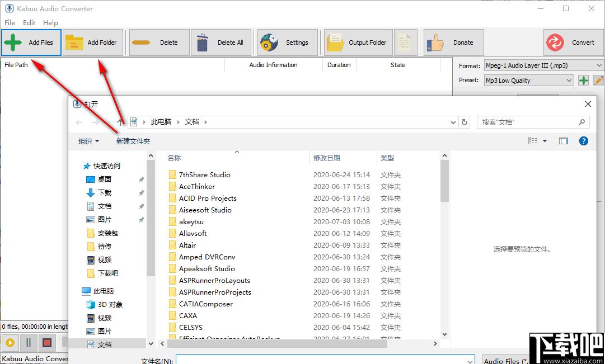The image size is (605, 364).
Task: Open the File menu
Action: 10,23
